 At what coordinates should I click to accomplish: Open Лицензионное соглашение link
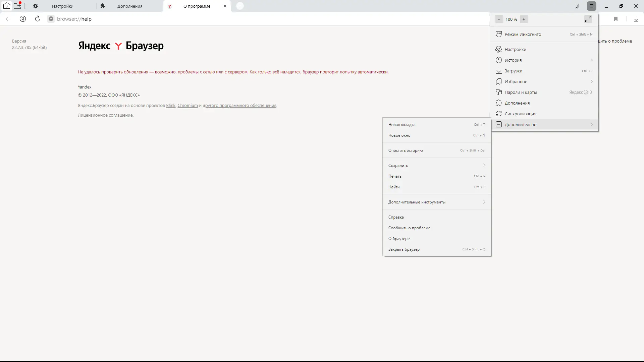click(x=105, y=115)
